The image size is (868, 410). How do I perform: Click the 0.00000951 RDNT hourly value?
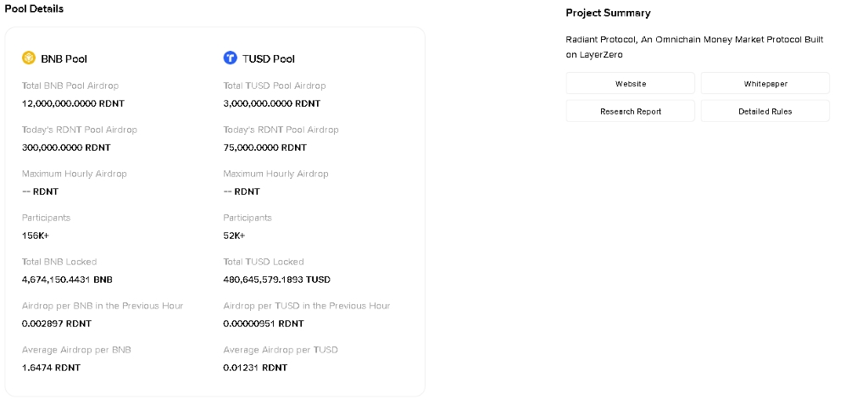[x=264, y=324]
